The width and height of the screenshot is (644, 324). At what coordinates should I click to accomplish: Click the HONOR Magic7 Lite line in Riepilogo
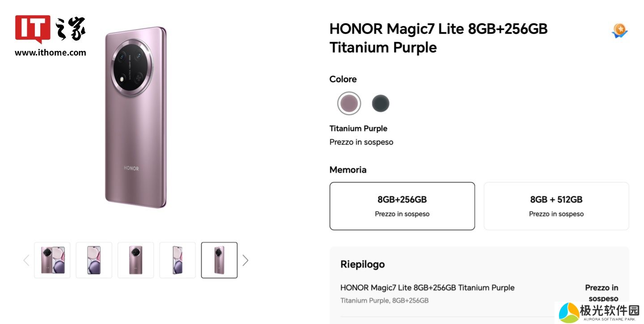[427, 288]
